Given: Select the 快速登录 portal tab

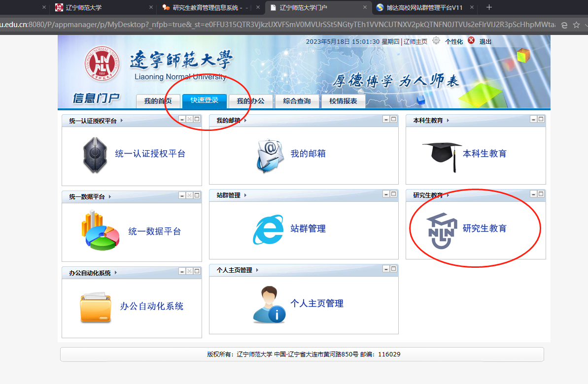Looking at the screenshot, I should pyautogui.click(x=205, y=100).
